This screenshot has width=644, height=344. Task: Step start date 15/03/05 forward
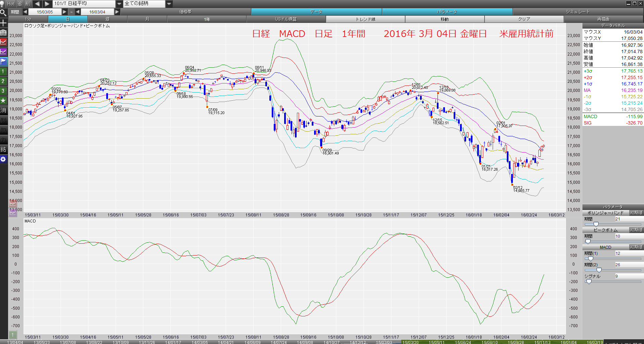(65, 12)
